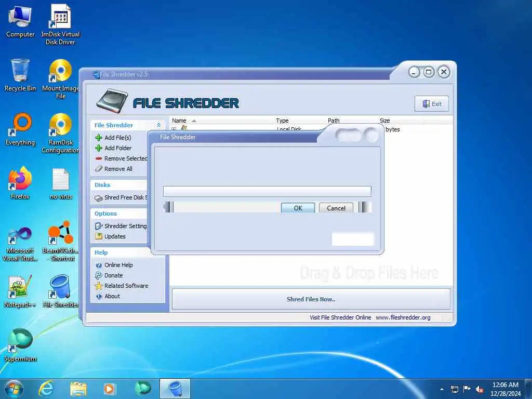Open the network tray icon
The height and width of the screenshot is (399, 532).
coord(454,390)
